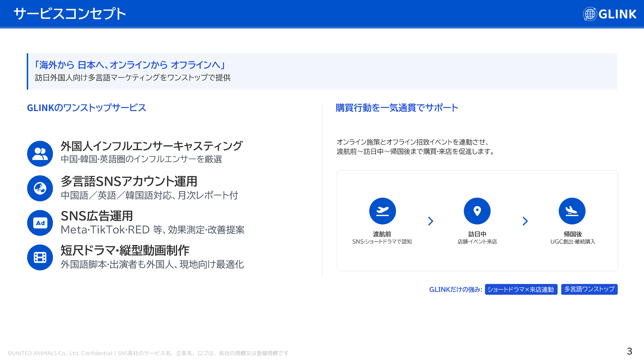Click the landing airplane 帰国後 icon
This screenshot has height=362, width=644.
[x=572, y=211]
